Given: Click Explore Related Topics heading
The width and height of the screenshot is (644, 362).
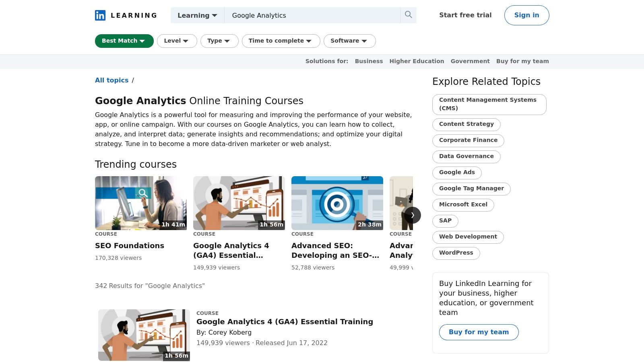Looking at the screenshot, I should 486,82.
